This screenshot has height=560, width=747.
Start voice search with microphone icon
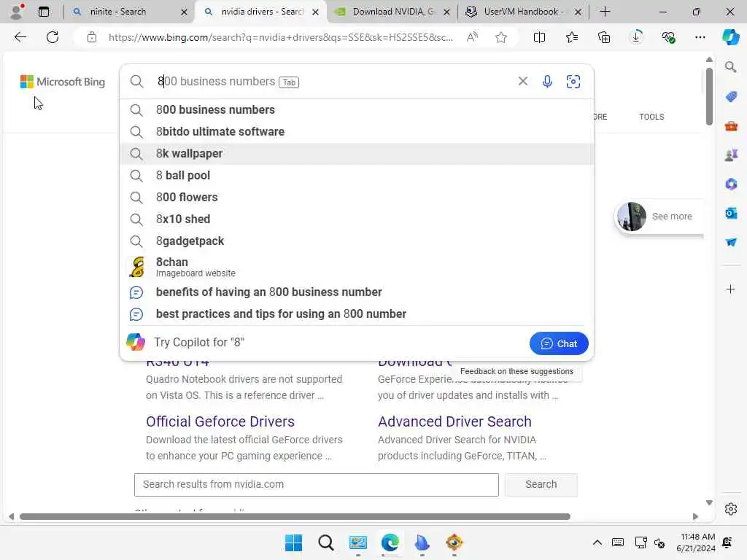547,82
